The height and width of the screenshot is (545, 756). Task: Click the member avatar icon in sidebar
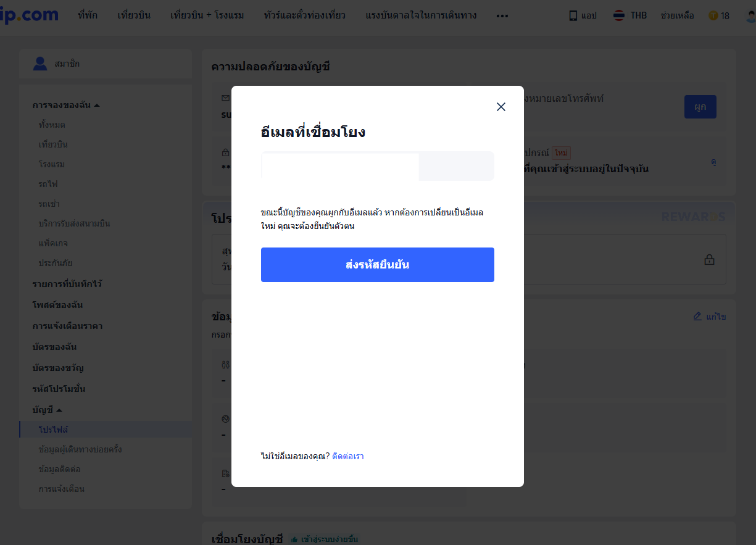40,64
